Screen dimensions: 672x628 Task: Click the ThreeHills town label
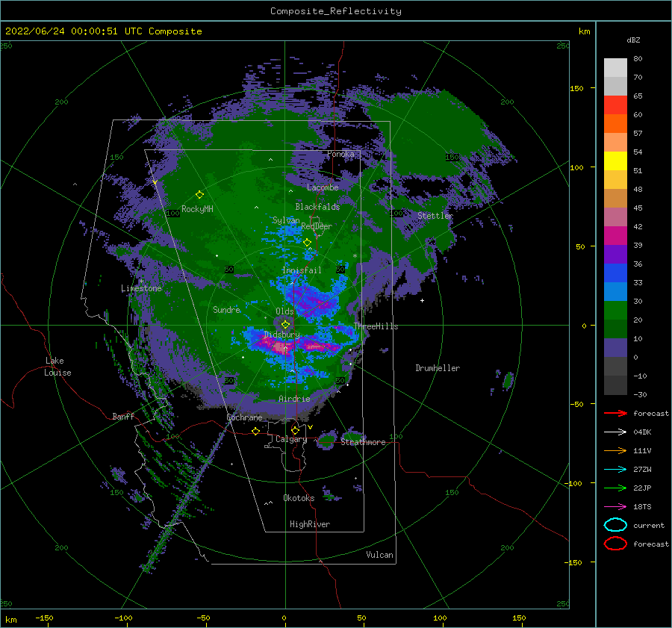pos(376,326)
